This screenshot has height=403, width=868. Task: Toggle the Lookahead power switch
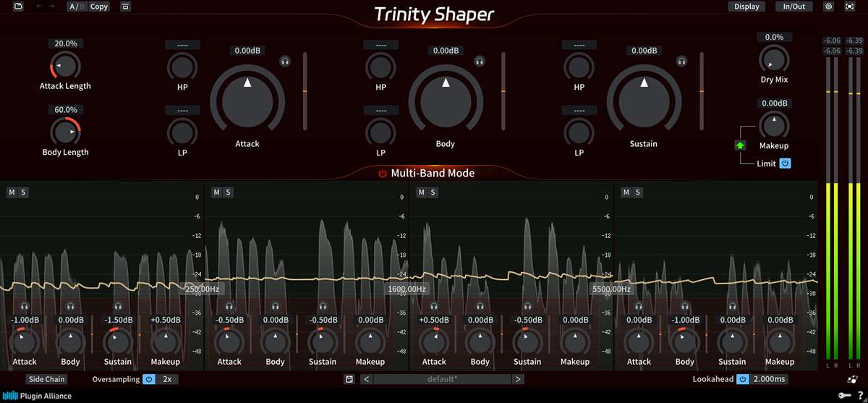pyautogui.click(x=742, y=379)
